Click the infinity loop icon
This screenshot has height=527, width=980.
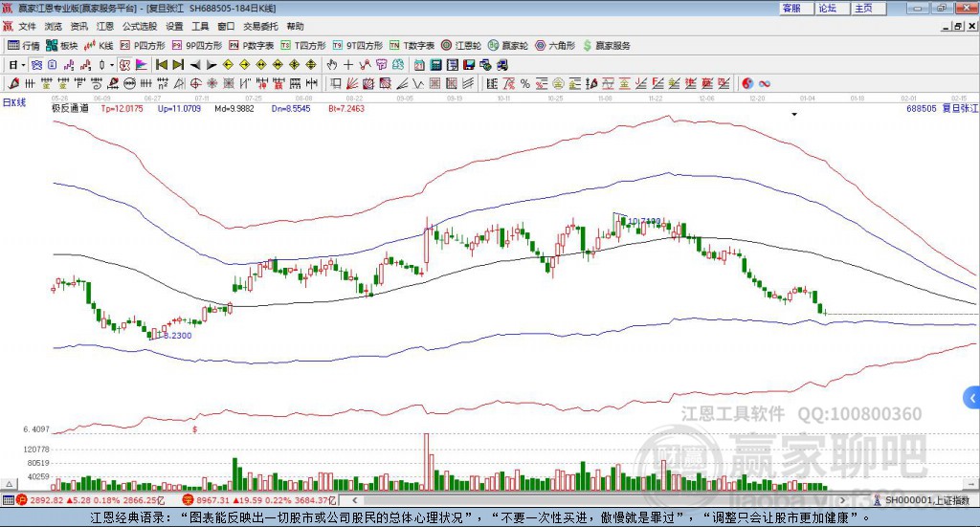[x=765, y=83]
